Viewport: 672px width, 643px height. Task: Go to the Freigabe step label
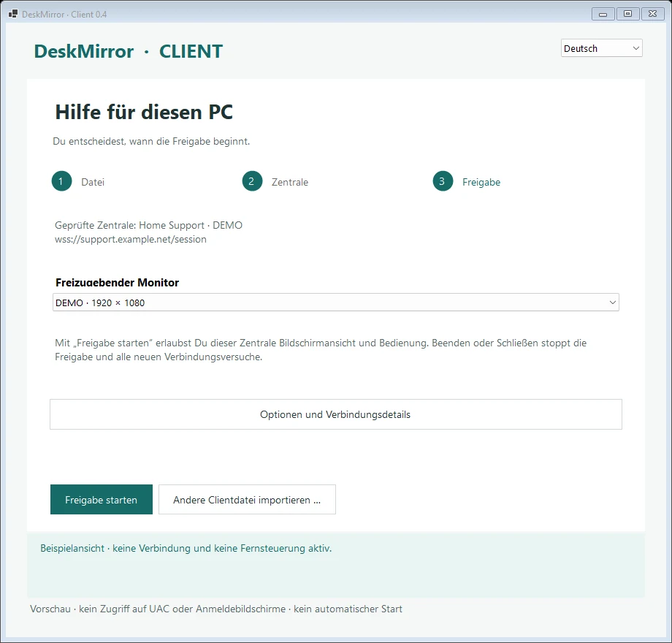(x=481, y=182)
